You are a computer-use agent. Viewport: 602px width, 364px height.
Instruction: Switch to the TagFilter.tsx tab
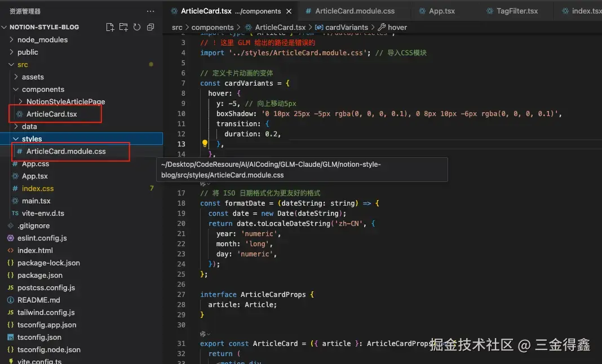(516, 11)
